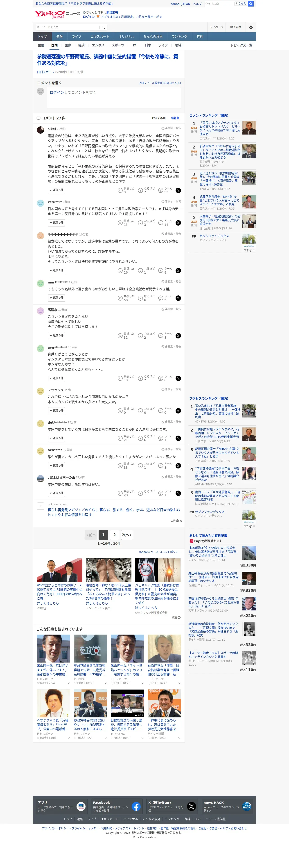Close the nokurashi.com ad with X
289x868 pixels.
[x=181, y=521]
